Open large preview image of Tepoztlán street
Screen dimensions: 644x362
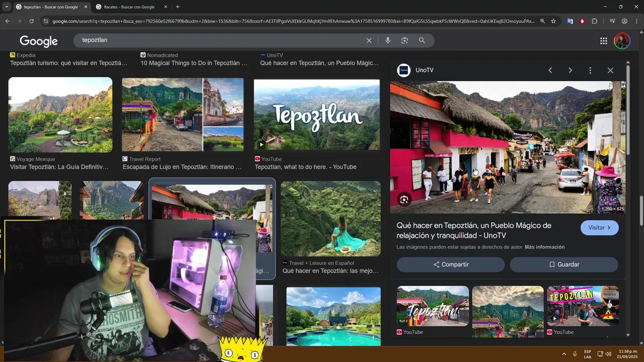pyautogui.click(x=508, y=147)
